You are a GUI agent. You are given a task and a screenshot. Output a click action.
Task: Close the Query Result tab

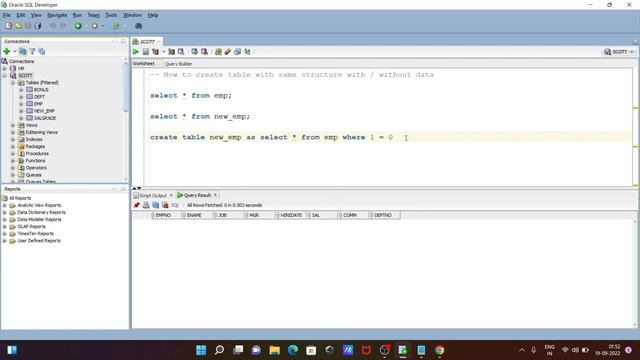click(x=216, y=195)
